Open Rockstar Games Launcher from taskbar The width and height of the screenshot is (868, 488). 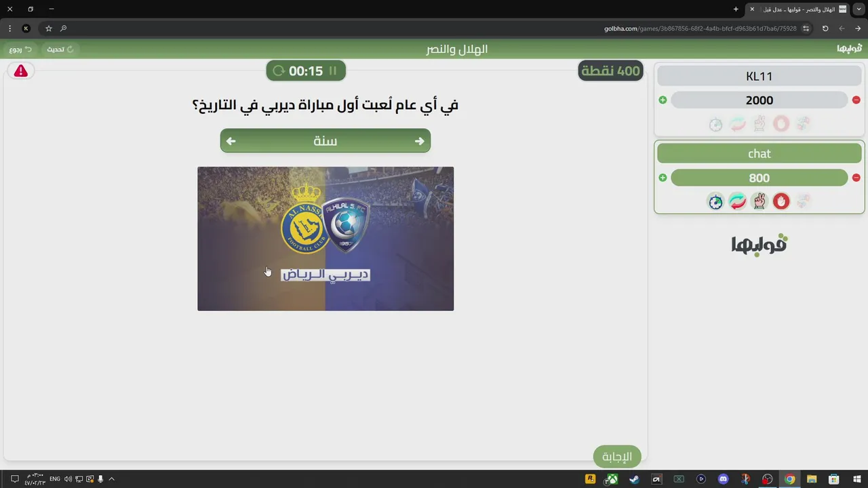click(x=590, y=479)
